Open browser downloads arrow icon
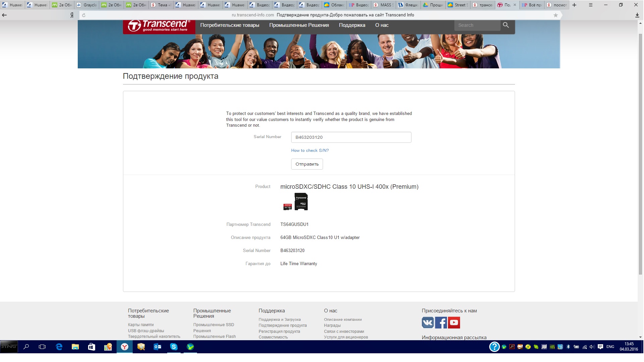This screenshot has width=644, height=362. pos(637,15)
